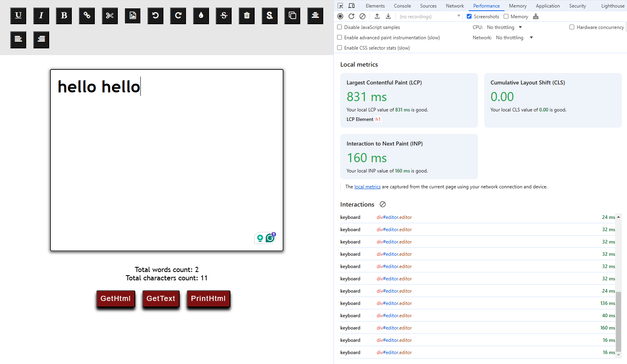Click Total characters count text

(x=167, y=278)
